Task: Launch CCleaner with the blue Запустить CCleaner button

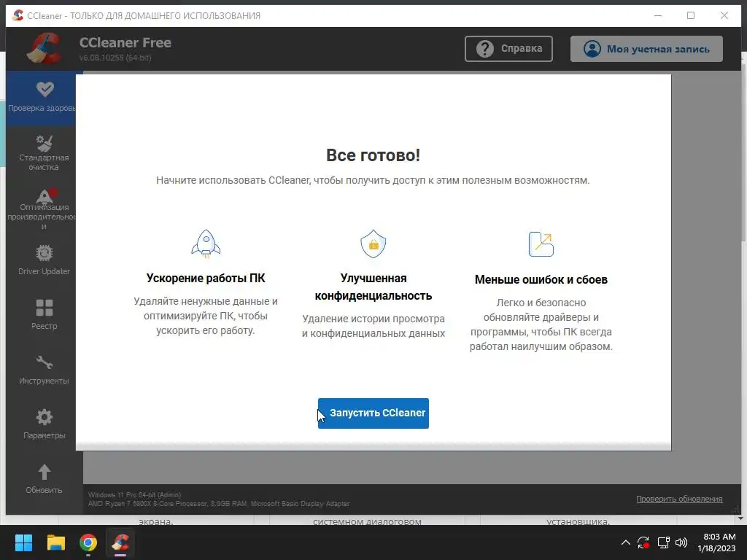Action: click(373, 413)
